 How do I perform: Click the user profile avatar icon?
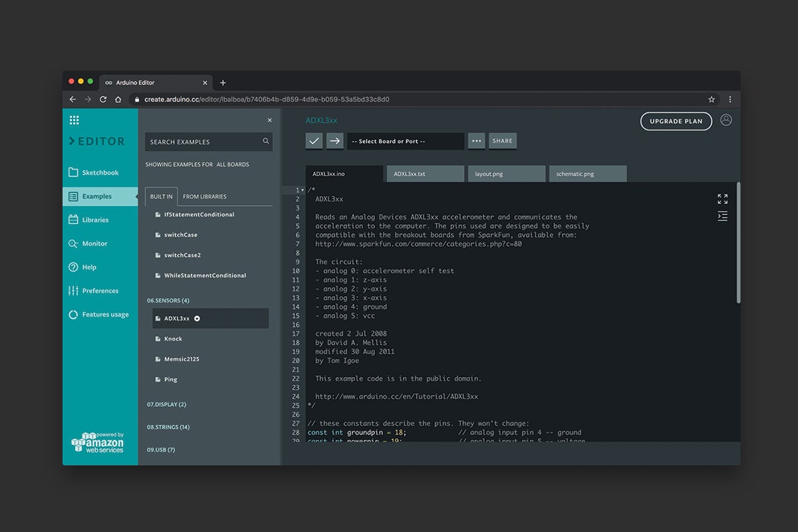tap(726, 120)
